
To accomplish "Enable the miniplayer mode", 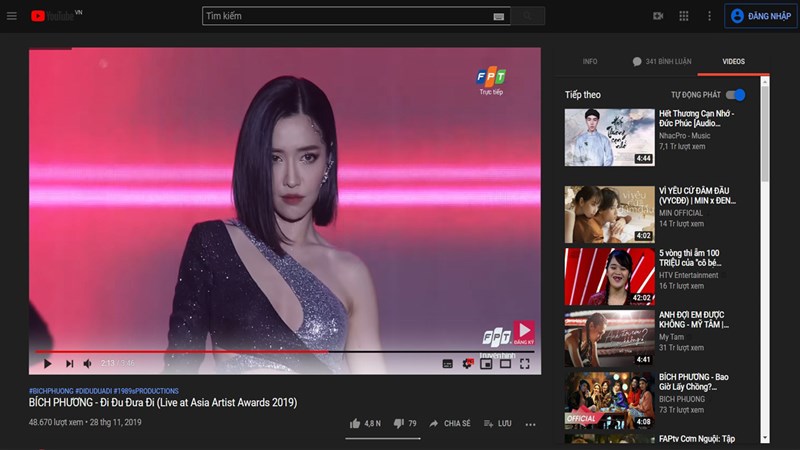I will (486, 364).
